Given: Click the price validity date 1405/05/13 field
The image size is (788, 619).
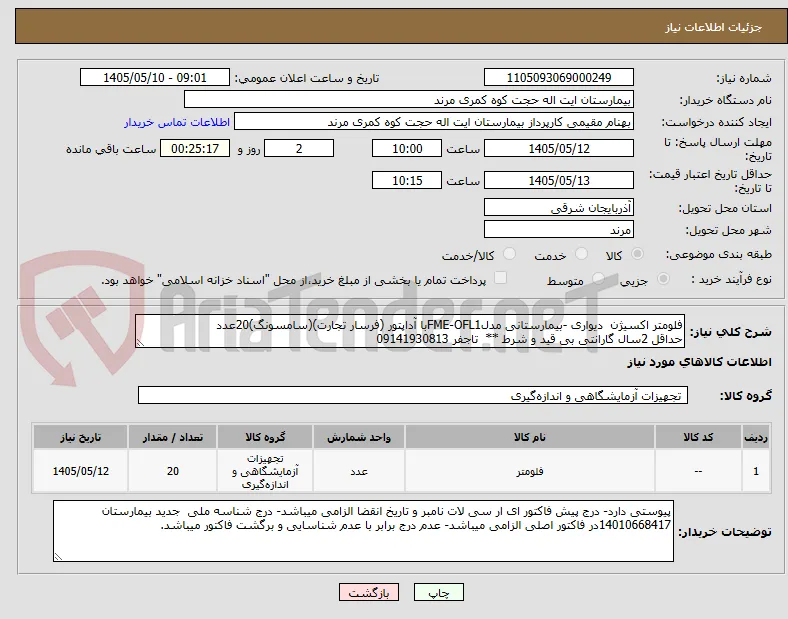Looking at the screenshot, I should coord(558,180).
